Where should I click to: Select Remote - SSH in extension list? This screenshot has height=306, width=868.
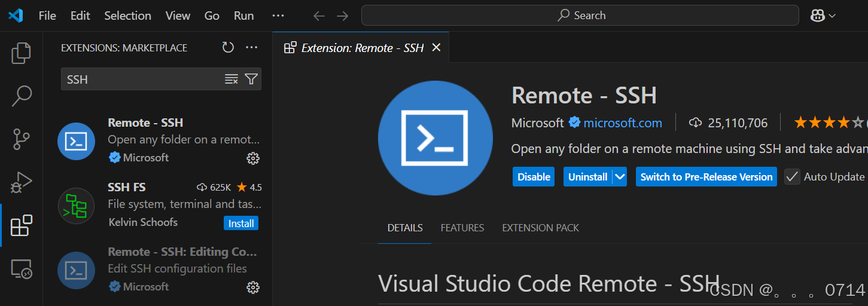tap(158, 140)
